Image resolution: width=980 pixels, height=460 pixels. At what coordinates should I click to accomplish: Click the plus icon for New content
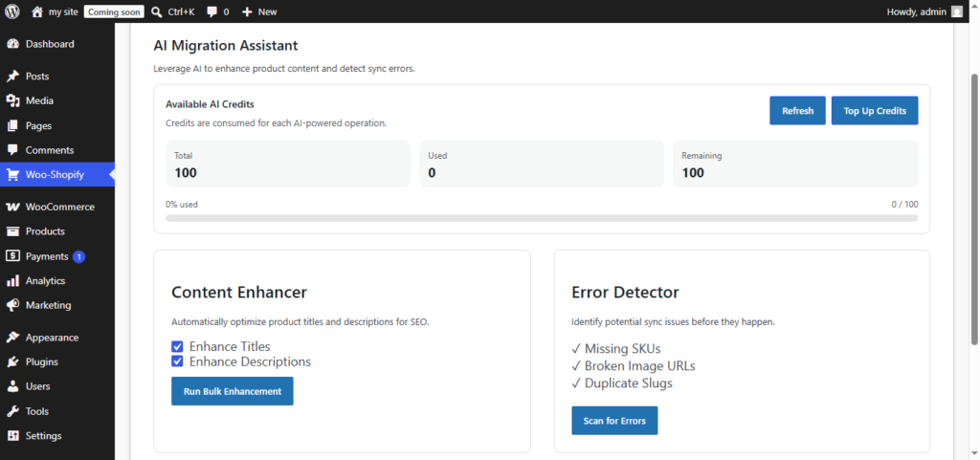pos(247,11)
